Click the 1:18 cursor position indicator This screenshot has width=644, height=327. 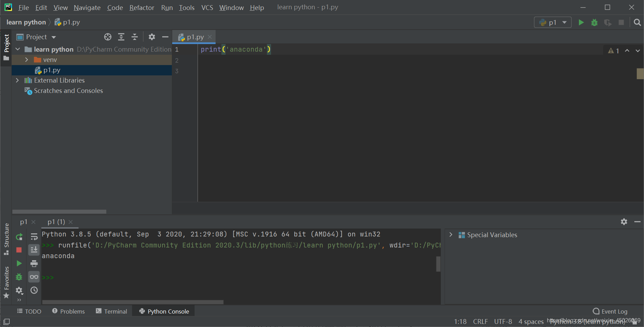(x=460, y=321)
